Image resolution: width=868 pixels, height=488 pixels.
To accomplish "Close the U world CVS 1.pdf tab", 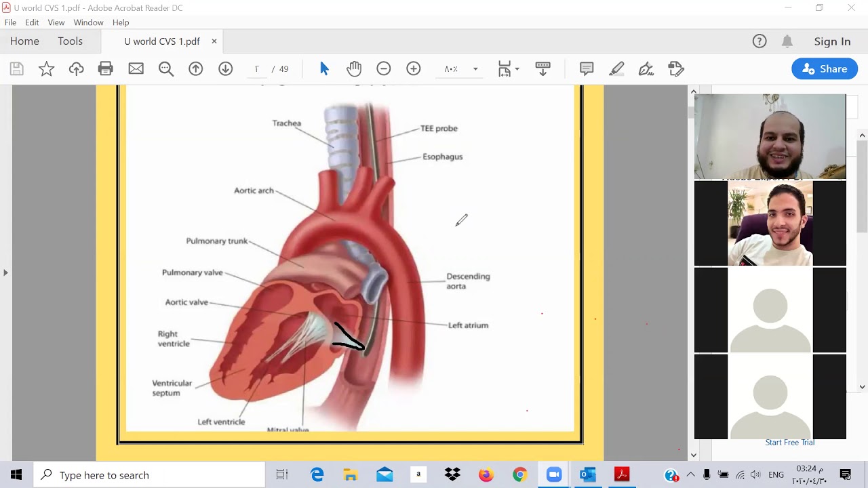I will [214, 41].
